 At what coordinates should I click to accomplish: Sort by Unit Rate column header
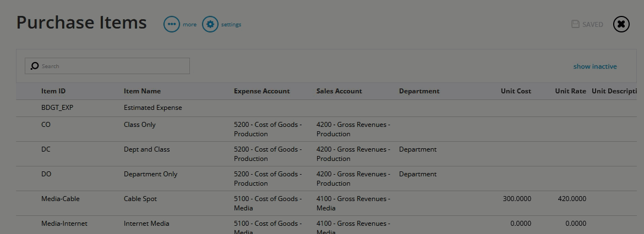(x=570, y=91)
